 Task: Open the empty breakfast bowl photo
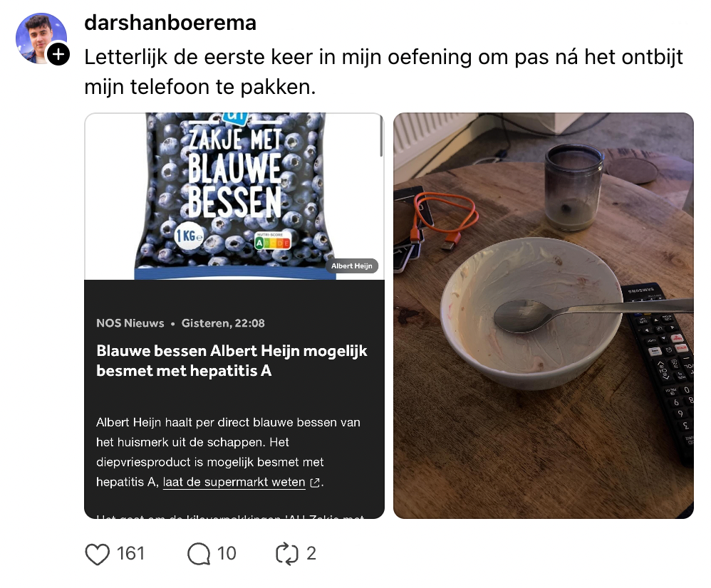pyautogui.click(x=544, y=316)
